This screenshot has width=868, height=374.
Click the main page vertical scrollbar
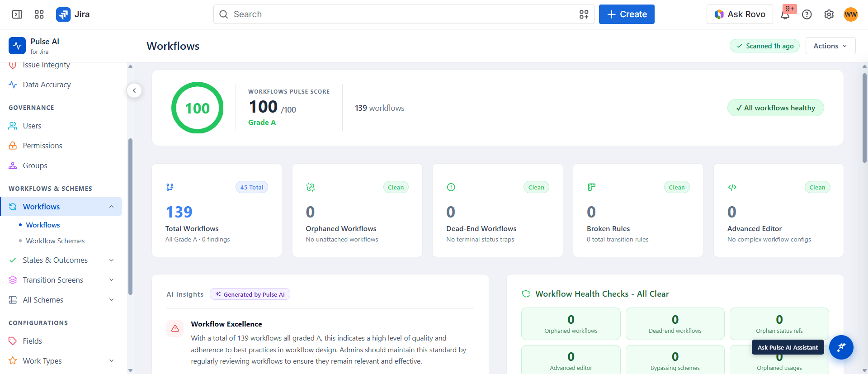point(864,118)
